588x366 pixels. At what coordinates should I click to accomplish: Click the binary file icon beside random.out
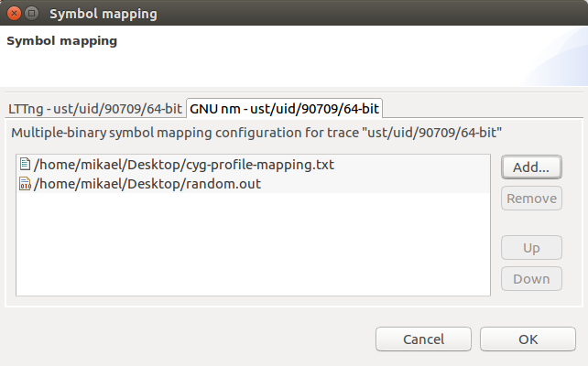tap(25, 184)
